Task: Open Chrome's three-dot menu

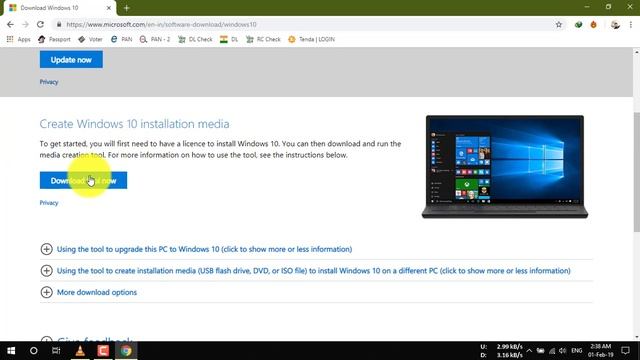Action: click(631, 24)
